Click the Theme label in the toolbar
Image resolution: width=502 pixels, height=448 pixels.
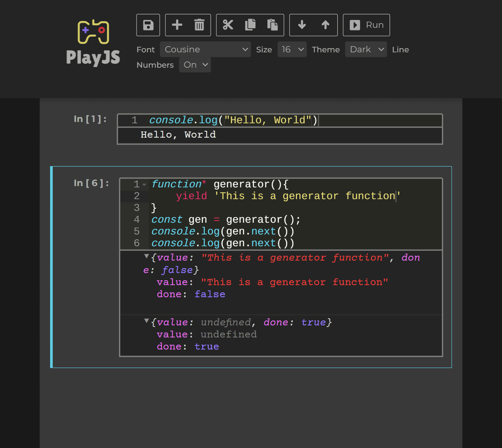pos(326,49)
